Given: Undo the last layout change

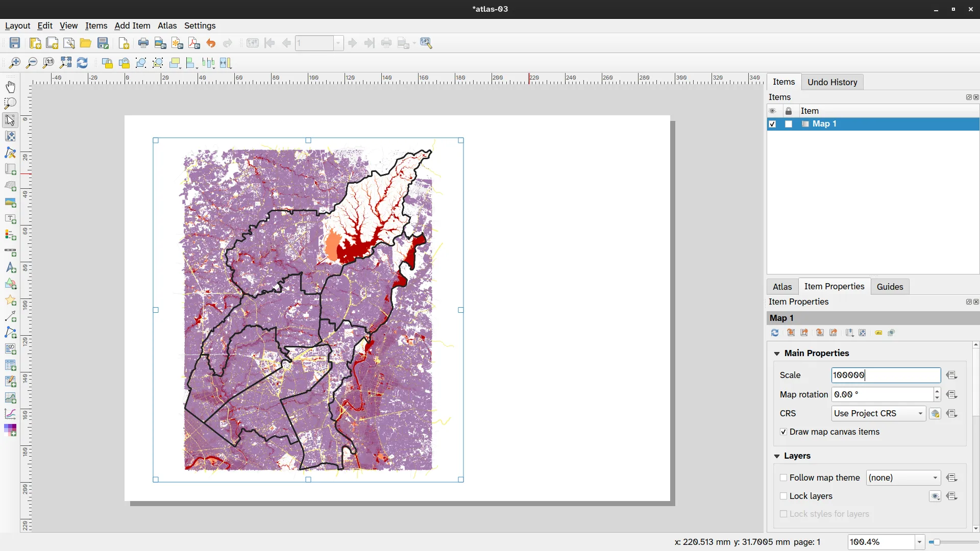Looking at the screenshot, I should 211,43.
